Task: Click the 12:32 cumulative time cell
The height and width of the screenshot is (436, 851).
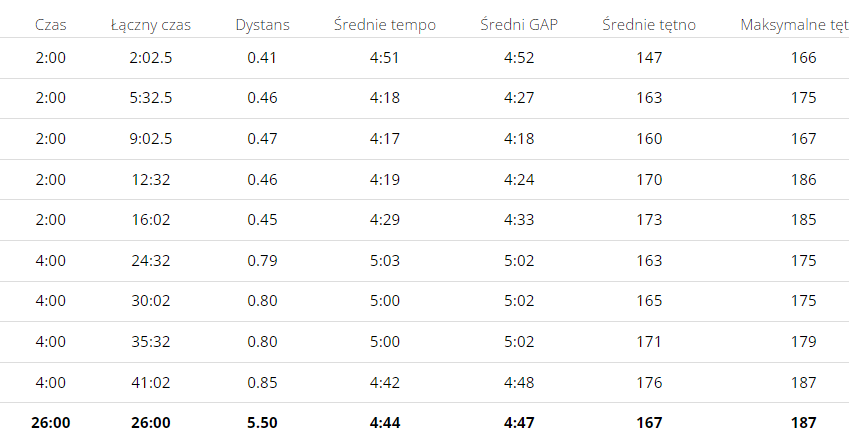Action: [x=150, y=180]
